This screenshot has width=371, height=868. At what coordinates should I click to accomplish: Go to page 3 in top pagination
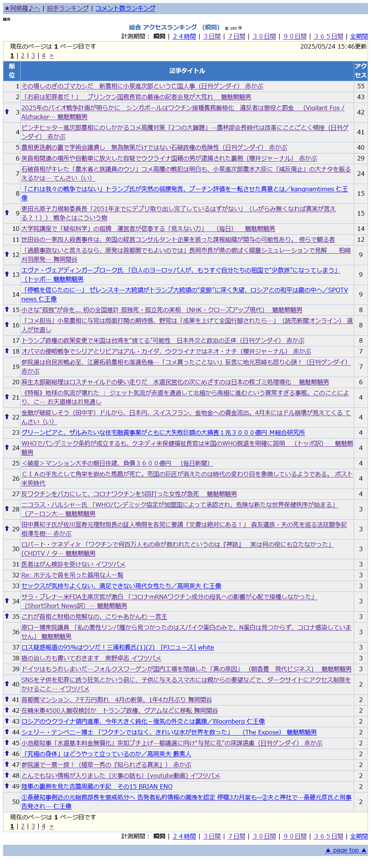click(x=33, y=55)
